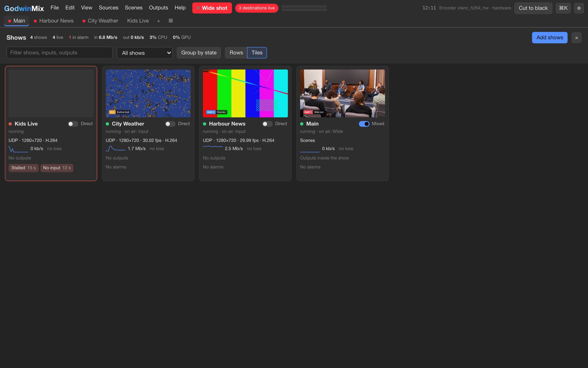Click the Stalled 15 s alarm chip
588x368 pixels.
(x=23, y=168)
